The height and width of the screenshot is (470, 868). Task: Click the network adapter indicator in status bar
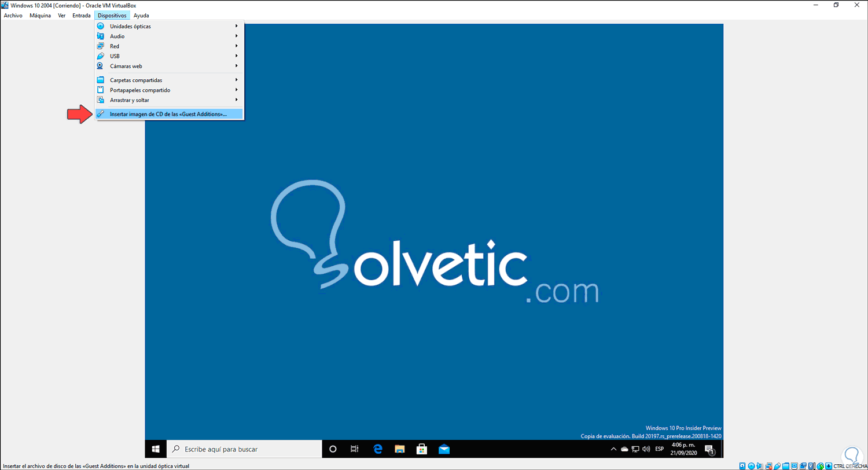click(x=768, y=465)
